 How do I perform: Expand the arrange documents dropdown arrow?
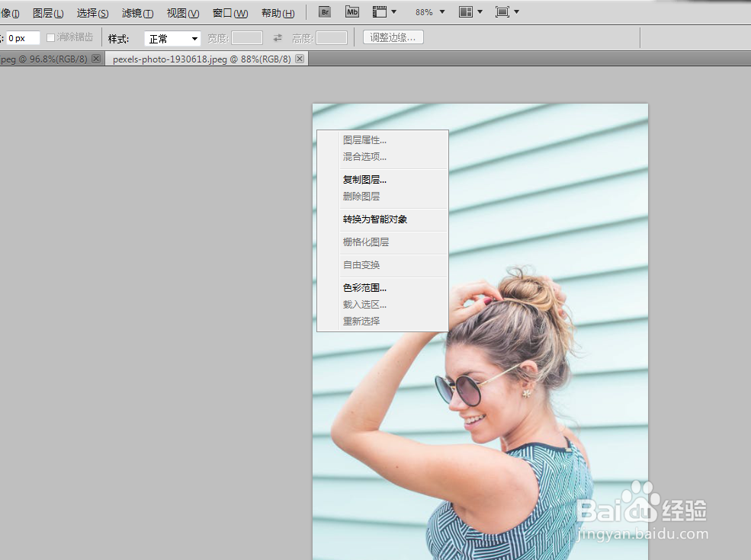[x=480, y=12]
